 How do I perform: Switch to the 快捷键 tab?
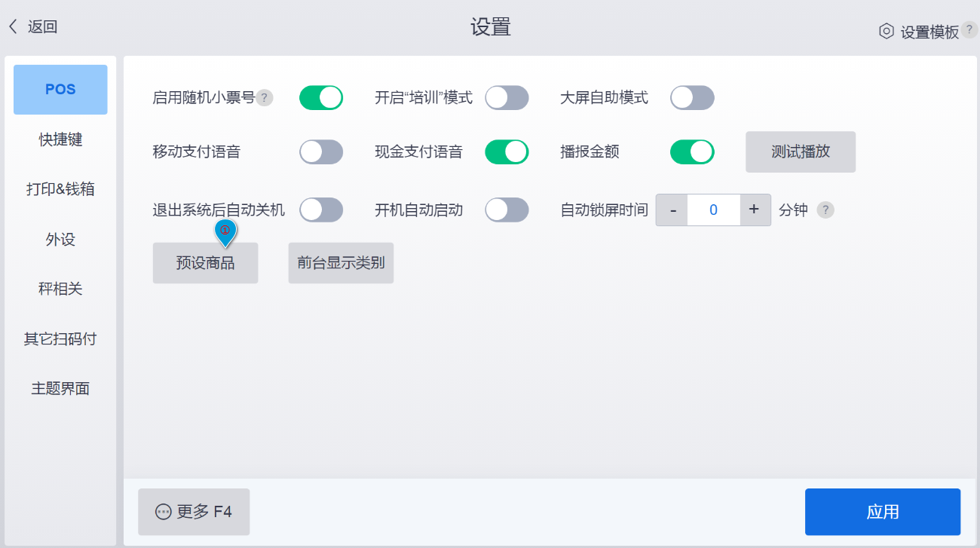click(60, 139)
